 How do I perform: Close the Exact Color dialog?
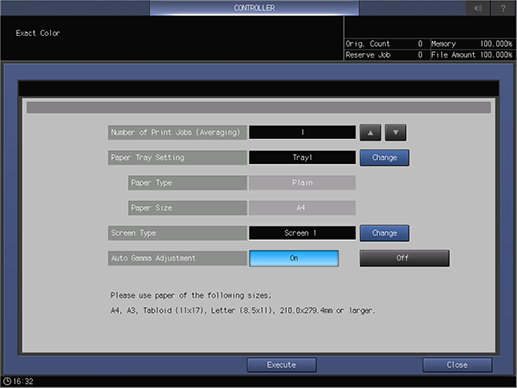(457, 365)
